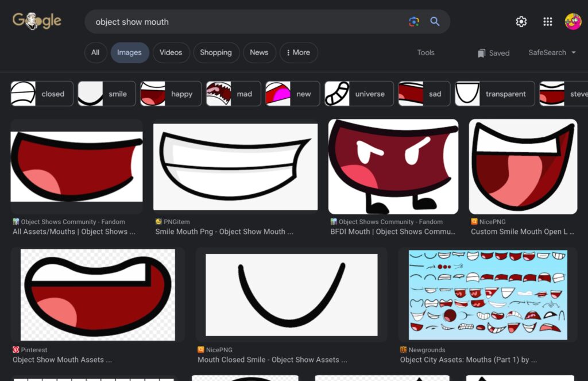588x381 pixels.
Task: Click the Newgrounds source favicon
Action: point(403,349)
